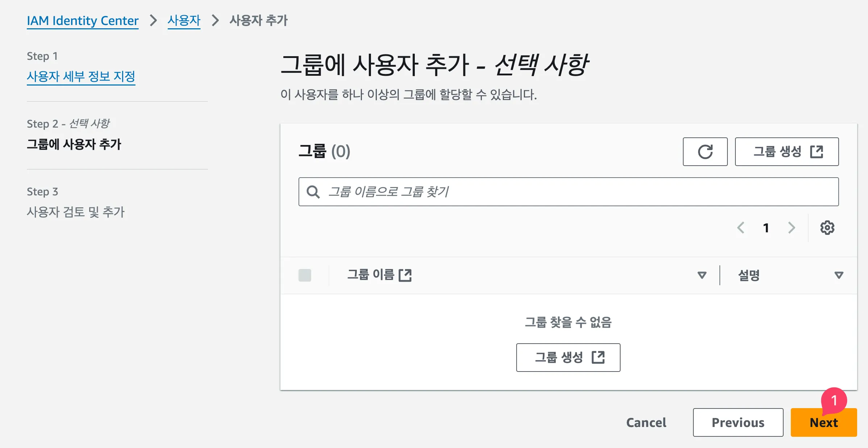Image resolution: width=868 pixels, height=448 pixels.
Task: Select page number 1 in pagination
Action: tap(766, 228)
